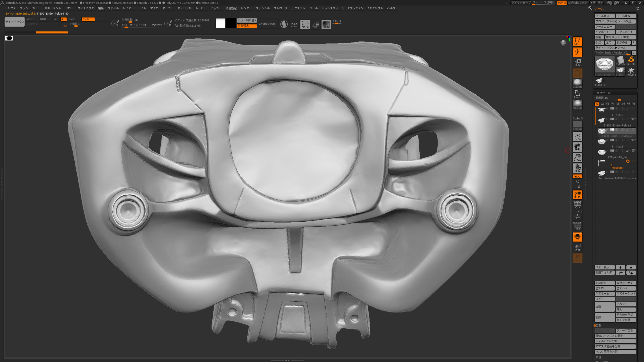This screenshot has height=362, width=644.
Task: Toggle ソロ (Solo) mode icon
Action: (577, 237)
